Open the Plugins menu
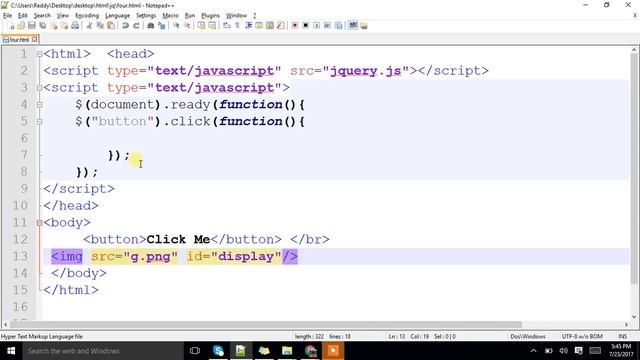Image resolution: width=640 pixels, height=360 pixels. tap(210, 16)
